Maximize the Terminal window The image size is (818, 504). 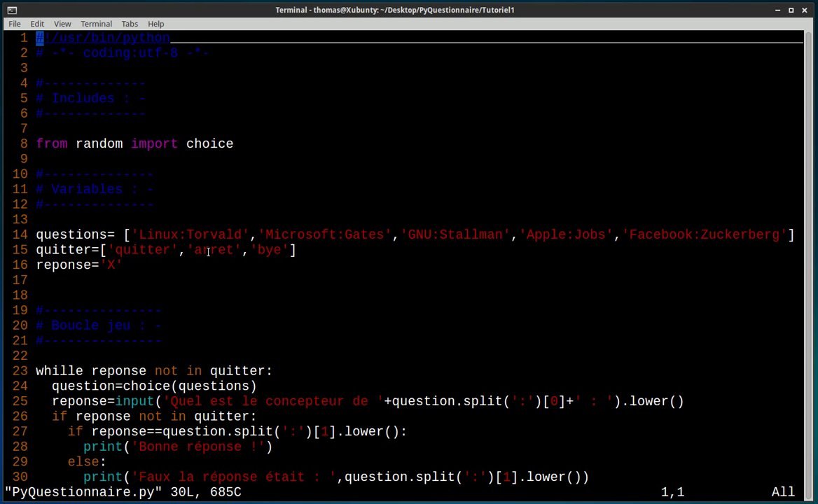coord(791,10)
